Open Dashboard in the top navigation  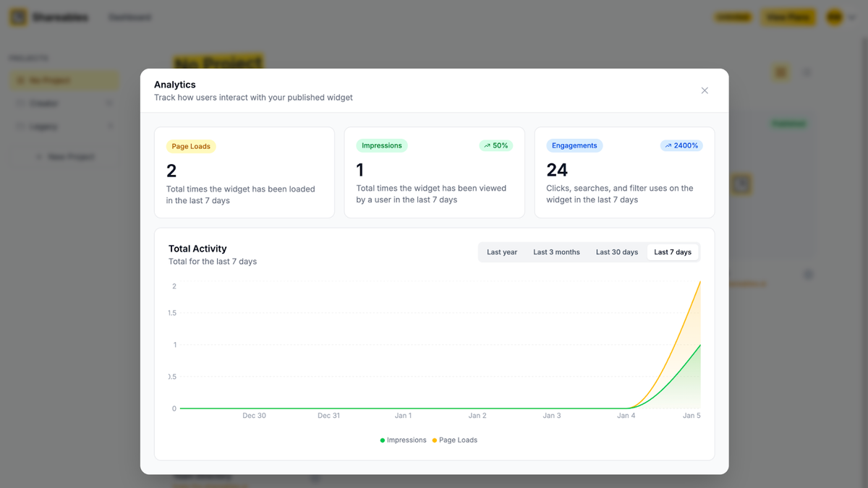(x=129, y=17)
